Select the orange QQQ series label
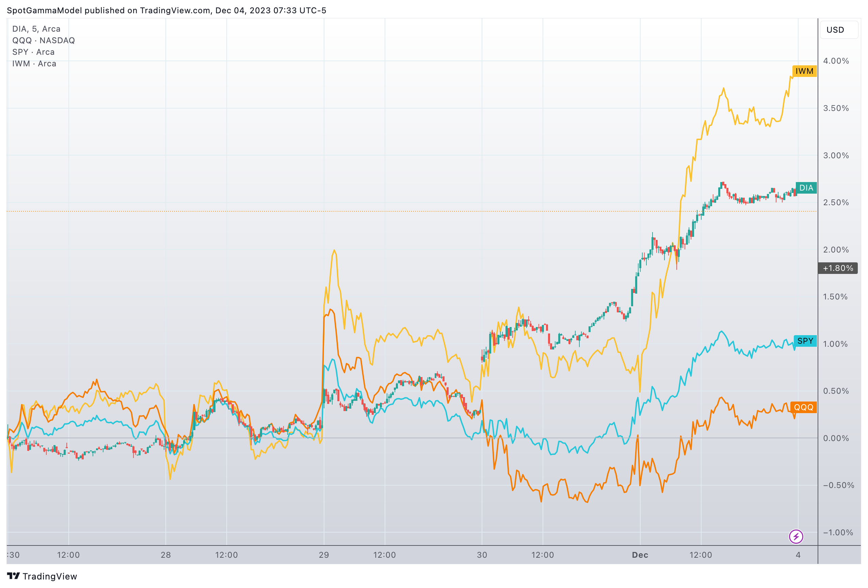The width and height of the screenshot is (868, 588). [x=803, y=407]
